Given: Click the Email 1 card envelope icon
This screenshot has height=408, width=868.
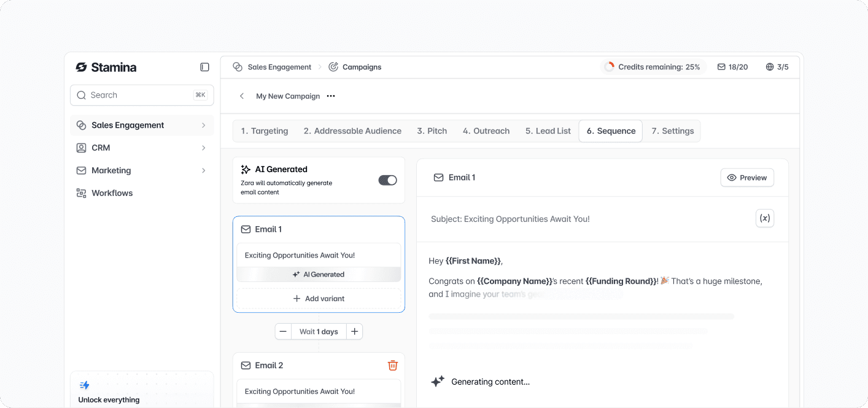Looking at the screenshot, I should 246,230.
